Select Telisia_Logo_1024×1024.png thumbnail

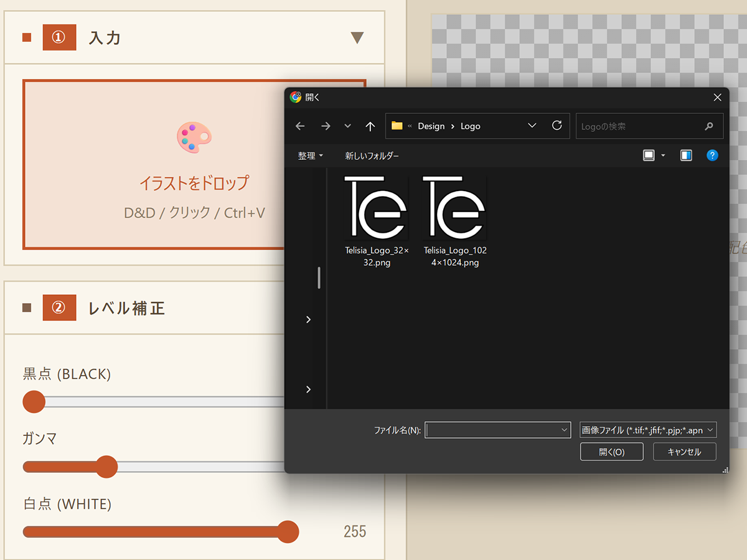455,207
